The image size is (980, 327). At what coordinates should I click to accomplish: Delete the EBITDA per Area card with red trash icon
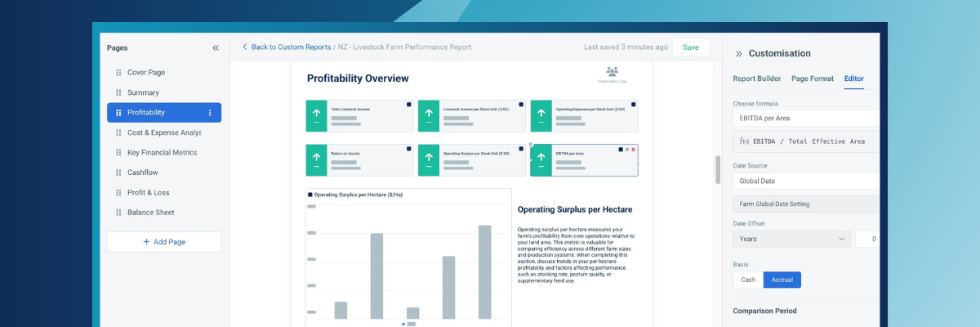634,150
